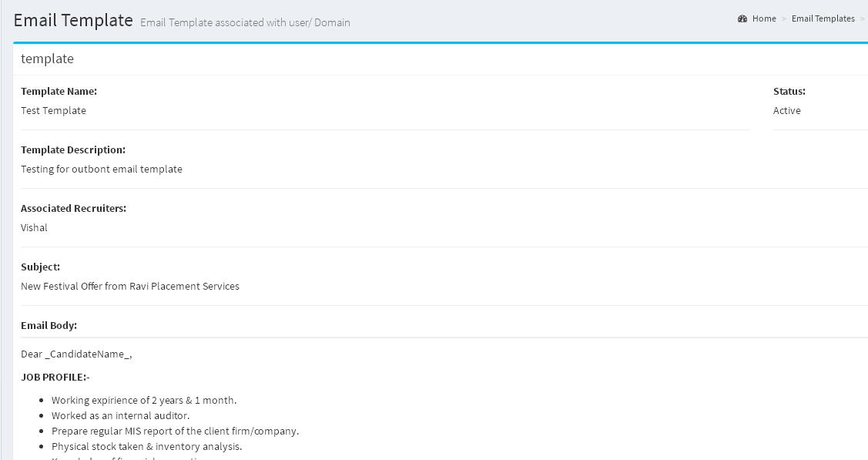Click the recruiter name 'Vishal'
868x460 pixels.
[35, 228]
